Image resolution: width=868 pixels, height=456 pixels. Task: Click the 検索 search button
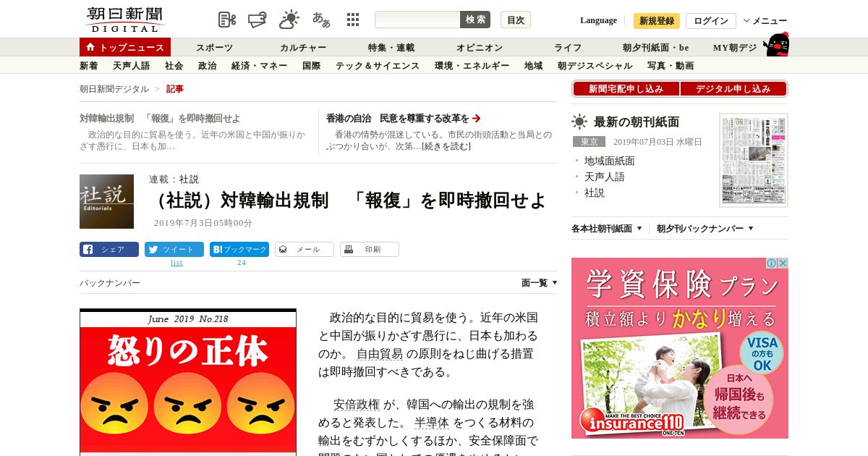(475, 20)
